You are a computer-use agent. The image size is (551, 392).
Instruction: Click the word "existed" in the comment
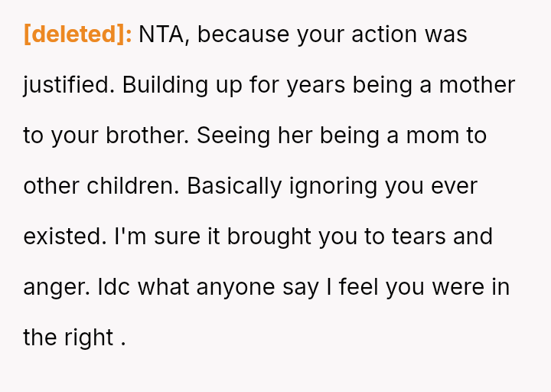(x=64, y=237)
